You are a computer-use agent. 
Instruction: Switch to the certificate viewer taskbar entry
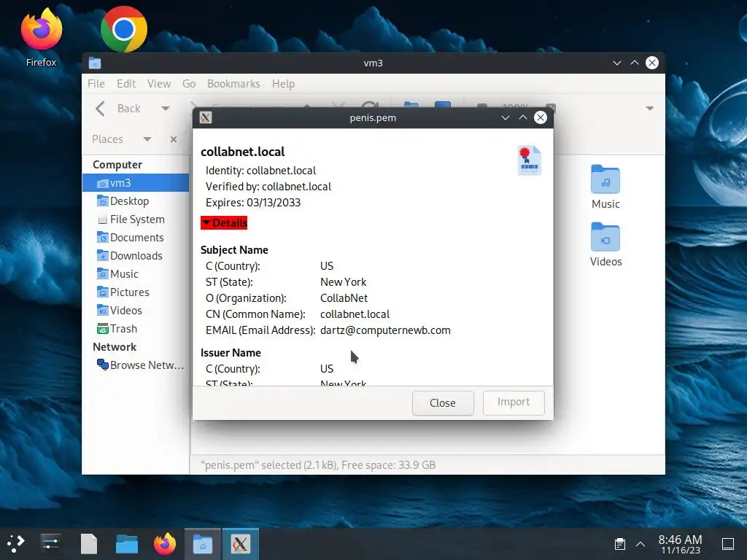click(x=241, y=544)
